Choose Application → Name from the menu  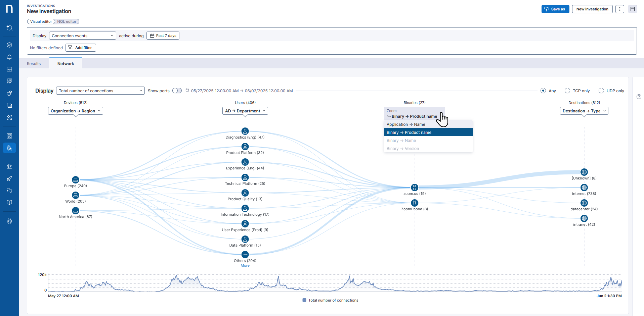(x=406, y=124)
